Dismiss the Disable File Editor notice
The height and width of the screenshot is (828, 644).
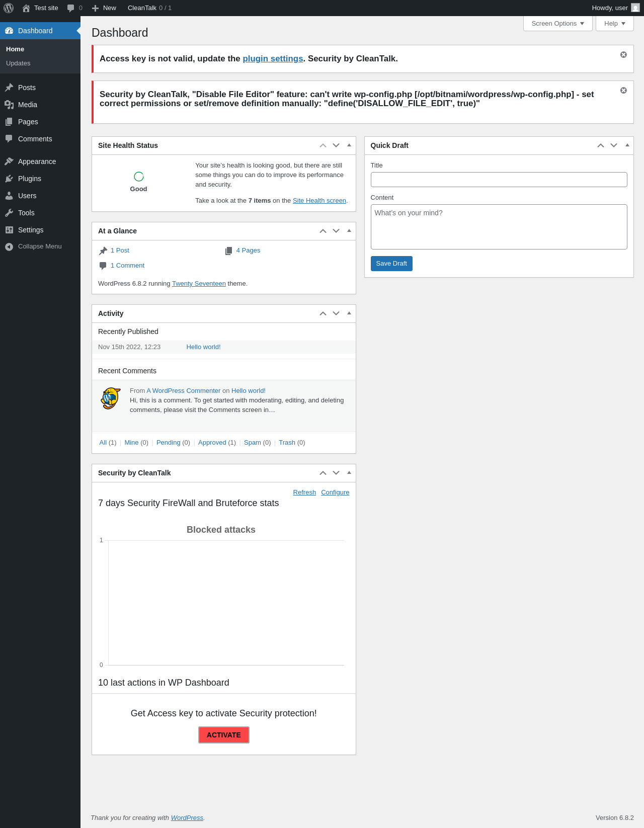click(623, 90)
